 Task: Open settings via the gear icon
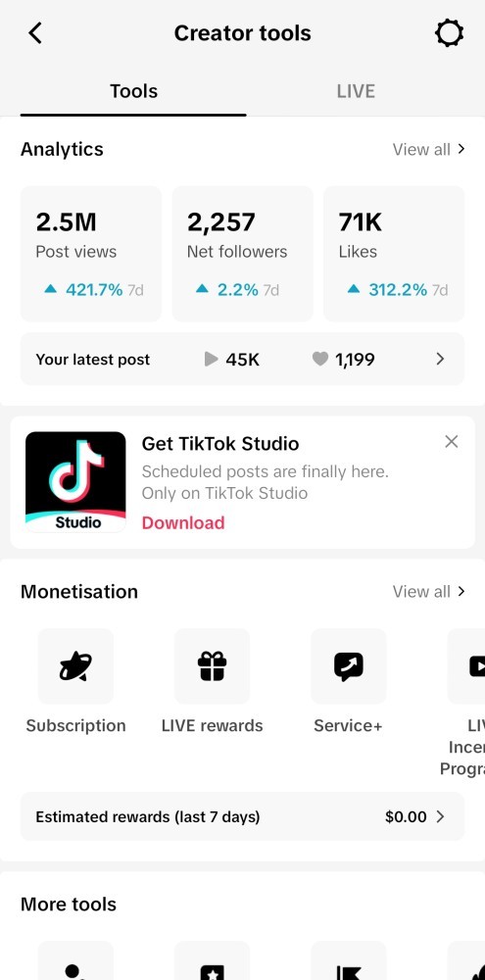[449, 33]
